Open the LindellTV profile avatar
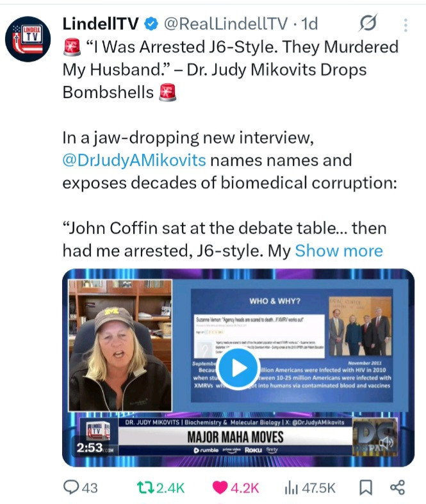Screen dimensions: 426x504 pos(28,39)
